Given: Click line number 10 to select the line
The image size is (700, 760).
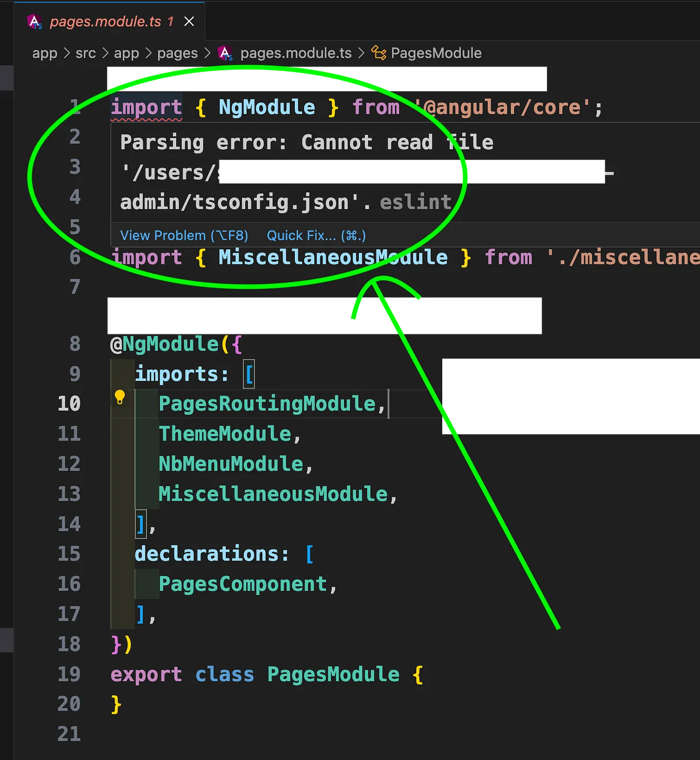Looking at the screenshot, I should (70, 403).
